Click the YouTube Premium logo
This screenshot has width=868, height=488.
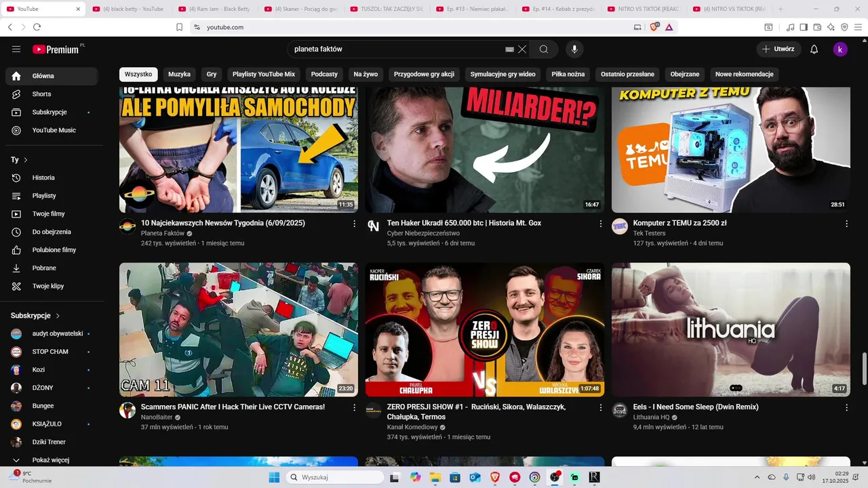(57, 49)
